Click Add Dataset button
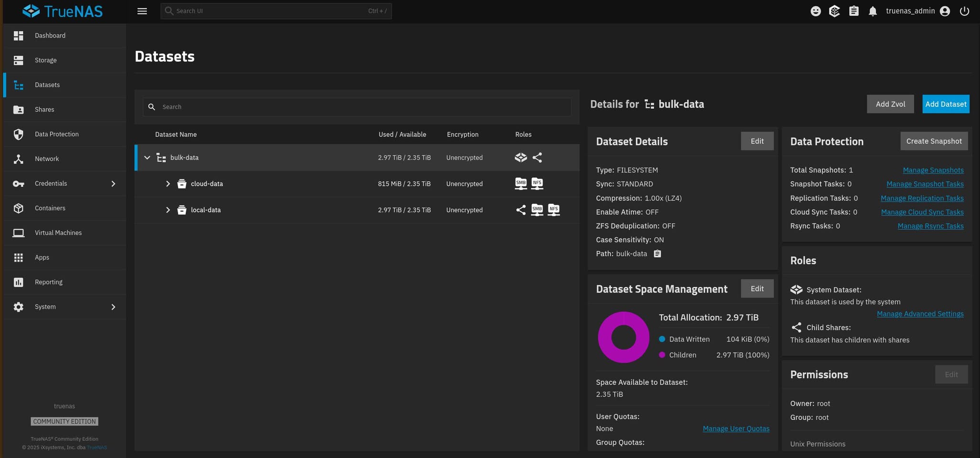The height and width of the screenshot is (458, 980). (946, 104)
